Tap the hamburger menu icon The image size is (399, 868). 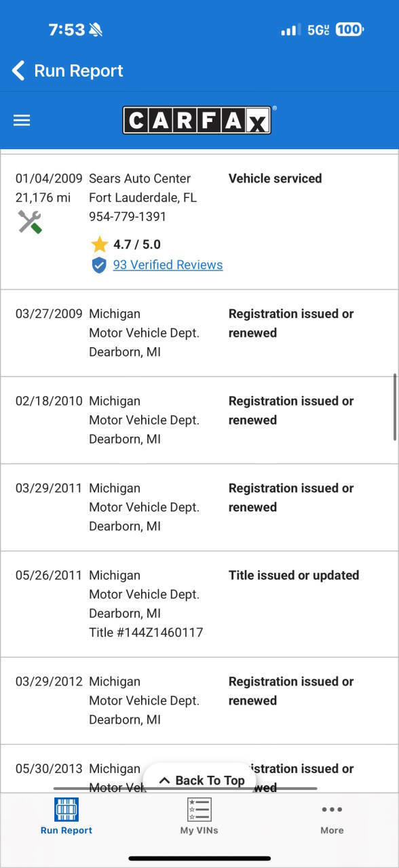pyautogui.click(x=21, y=120)
